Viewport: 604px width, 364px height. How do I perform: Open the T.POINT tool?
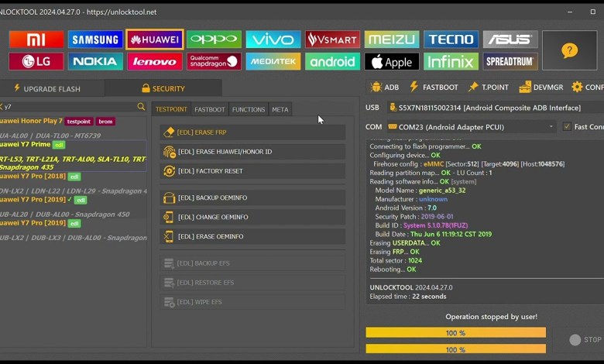coord(489,88)
